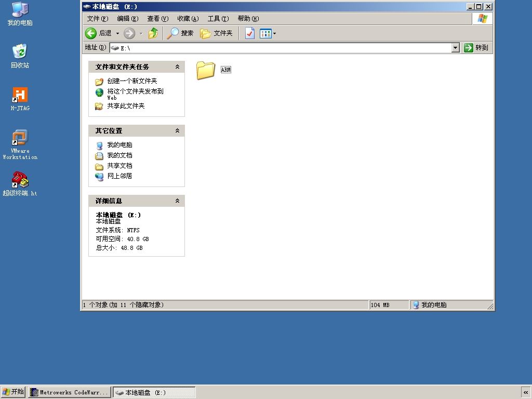The width and height of the screenshot is (532, 399).
Task: Open the 查看(V) menu
Action: click(158, 19)
